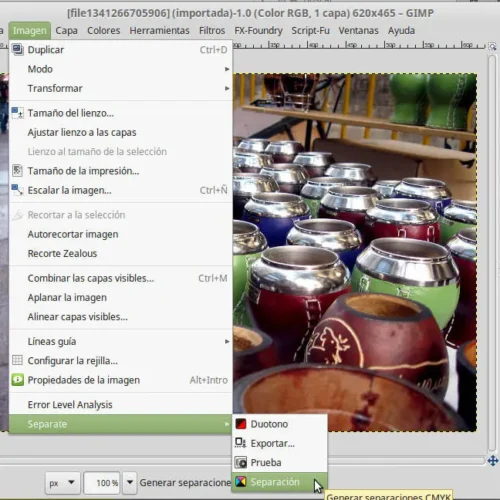Choose Combinar las capas visibles

(x=120, y=278)
